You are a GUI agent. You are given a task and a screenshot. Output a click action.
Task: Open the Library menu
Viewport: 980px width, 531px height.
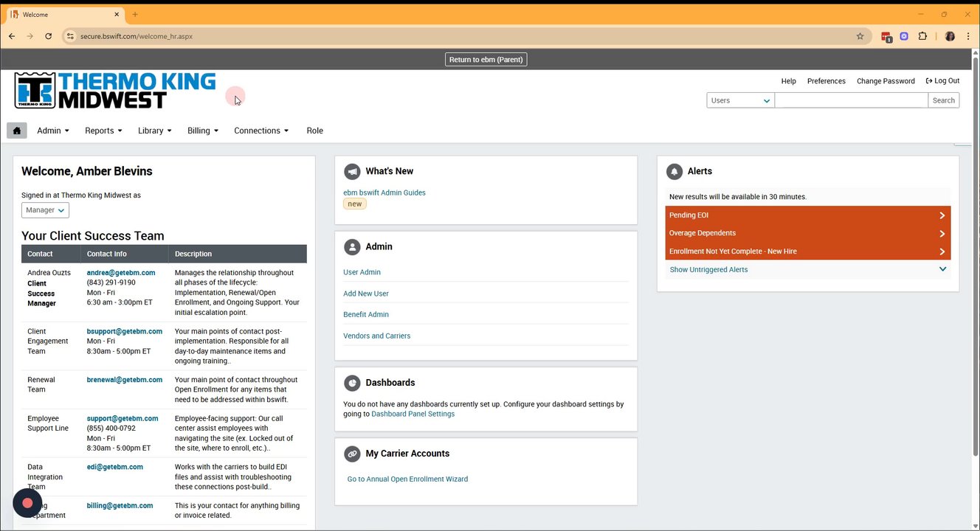click(155, 131)
